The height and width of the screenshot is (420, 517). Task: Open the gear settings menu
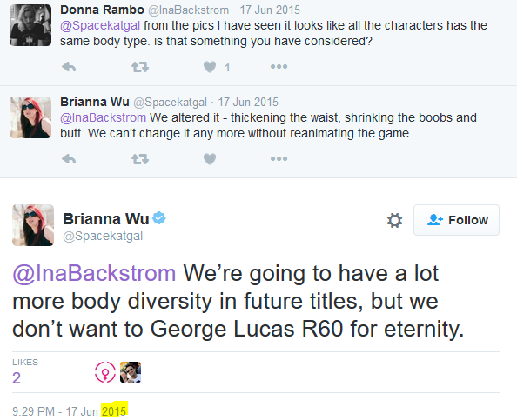click(394, 220)
